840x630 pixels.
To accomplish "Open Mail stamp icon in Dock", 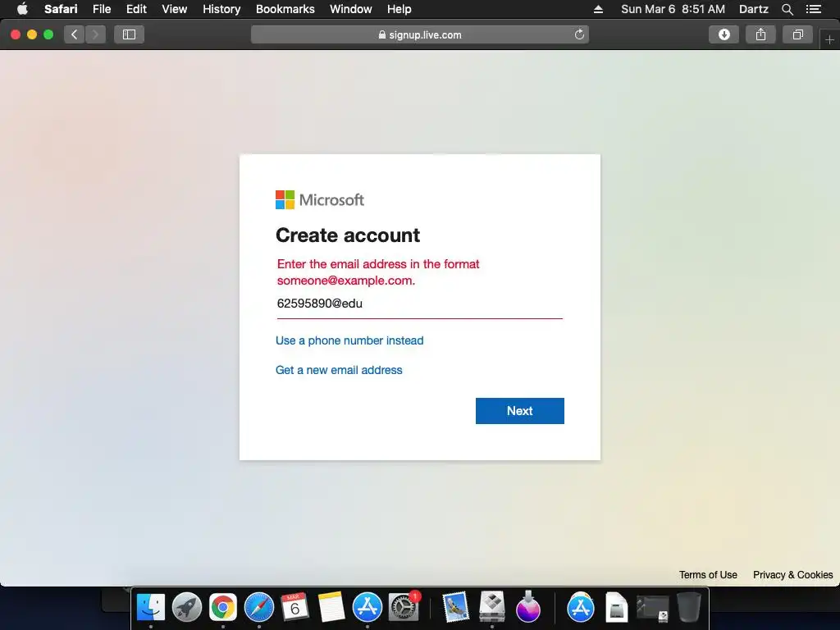I will click(x=456, y=607).
